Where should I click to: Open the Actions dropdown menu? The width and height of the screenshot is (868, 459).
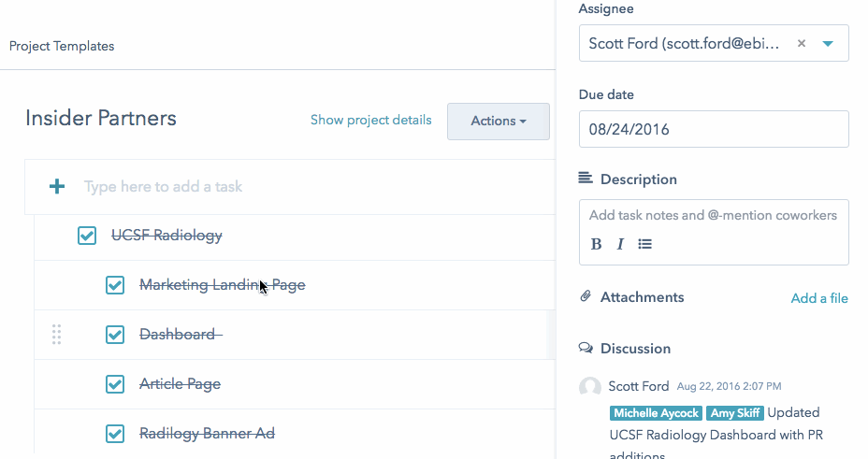point(498,122)
